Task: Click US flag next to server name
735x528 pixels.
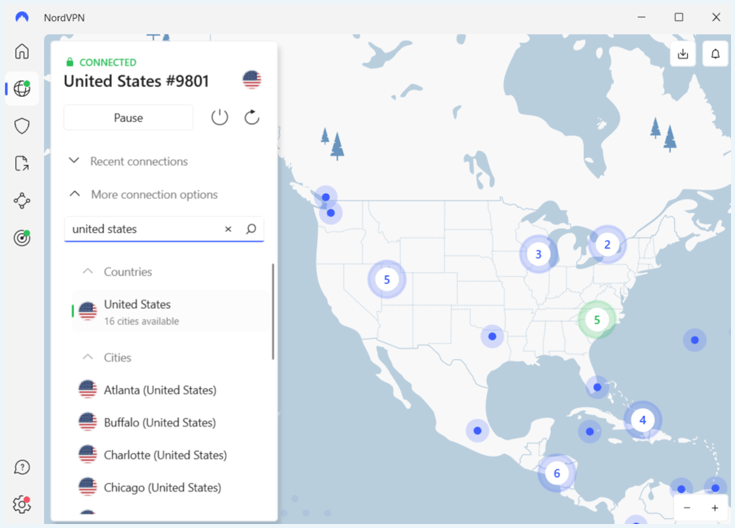Action: [252, 80]
